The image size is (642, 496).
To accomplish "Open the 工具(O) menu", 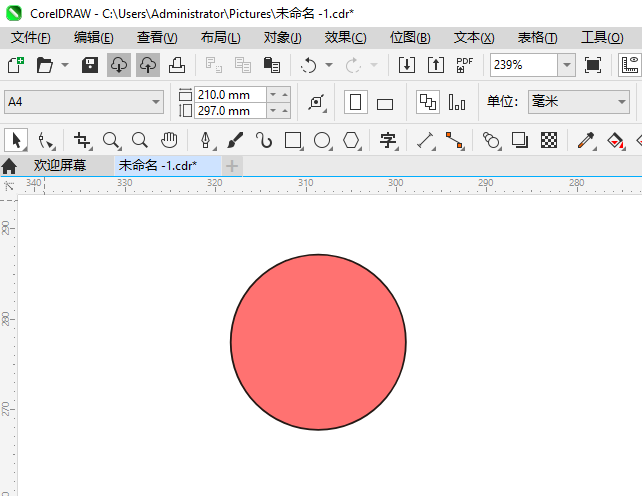I will coord(602,38).
